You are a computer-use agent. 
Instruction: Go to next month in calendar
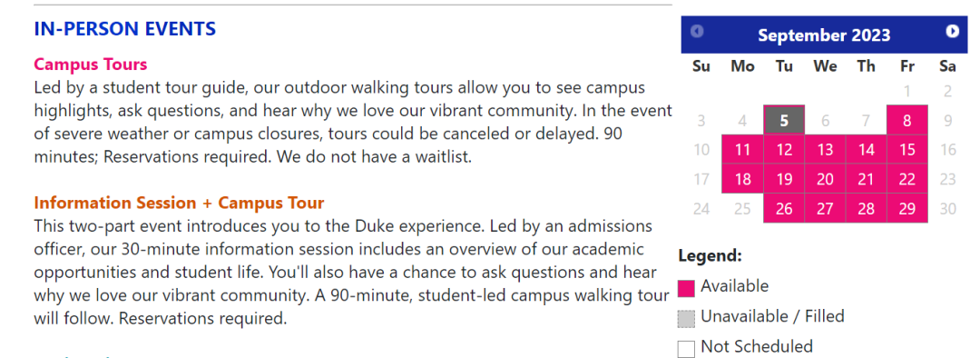pos(952,31)
